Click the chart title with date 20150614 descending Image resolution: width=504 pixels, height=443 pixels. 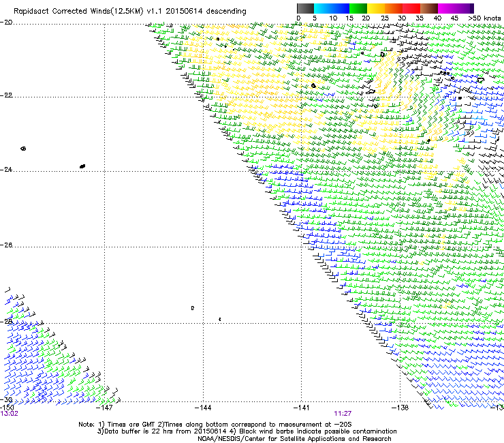pyautogui.click(x=130, y=12)
